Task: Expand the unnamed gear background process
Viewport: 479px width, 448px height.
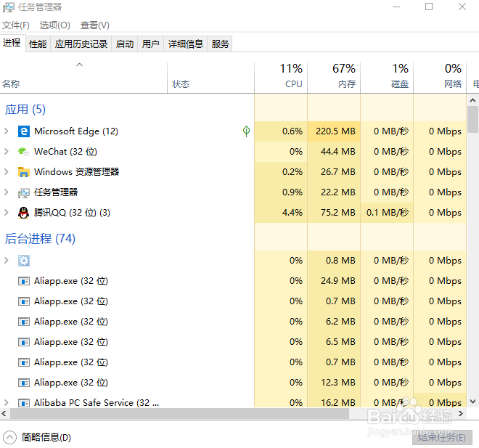Action: pyautogui.click(x=6, y=261)
